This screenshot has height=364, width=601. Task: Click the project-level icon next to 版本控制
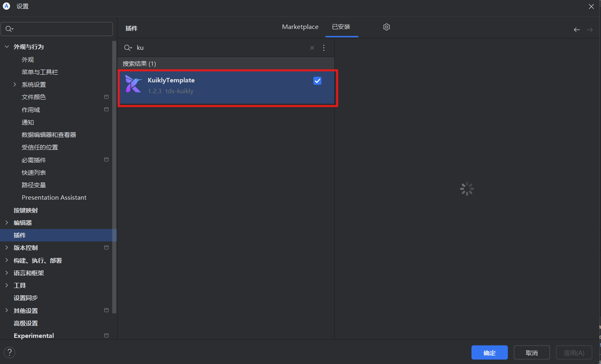coord(107,247)
